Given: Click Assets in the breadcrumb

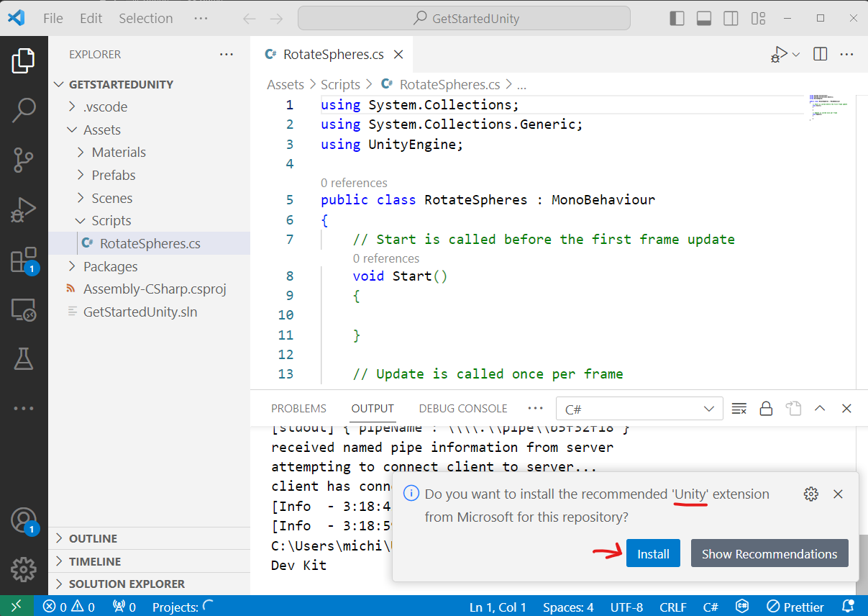Looking at the screenshot, I should [285, 85].
